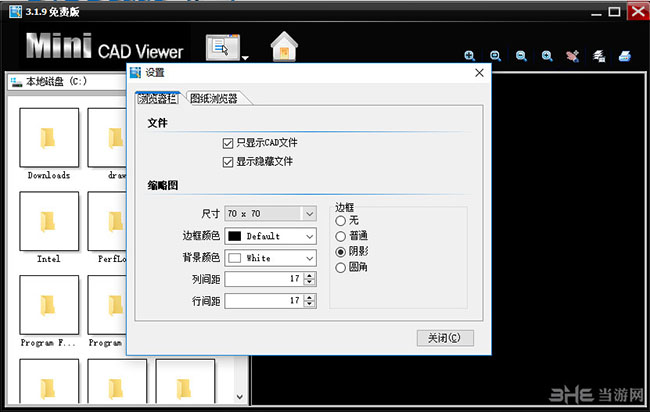The width and height of the screenshot is (650, 412).
Task: Click the white background color swatch
Action: [235, 258]
